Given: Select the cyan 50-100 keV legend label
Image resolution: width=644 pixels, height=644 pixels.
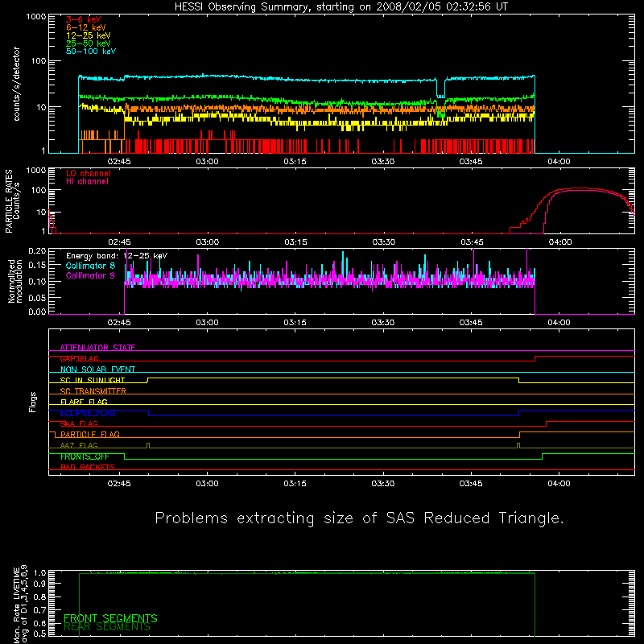Looking at the screenshot, I should [x=91, y=52].
